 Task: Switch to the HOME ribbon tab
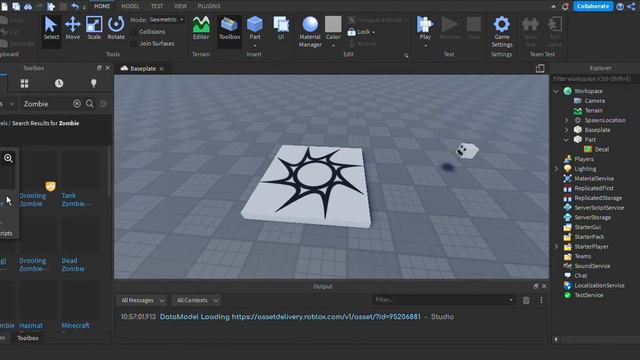[102, 6]
